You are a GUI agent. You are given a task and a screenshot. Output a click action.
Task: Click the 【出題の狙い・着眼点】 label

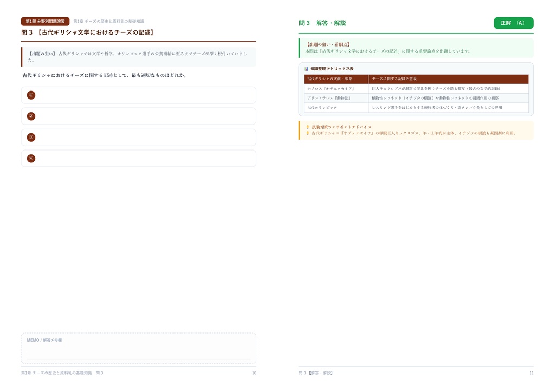tap(328, 44)
